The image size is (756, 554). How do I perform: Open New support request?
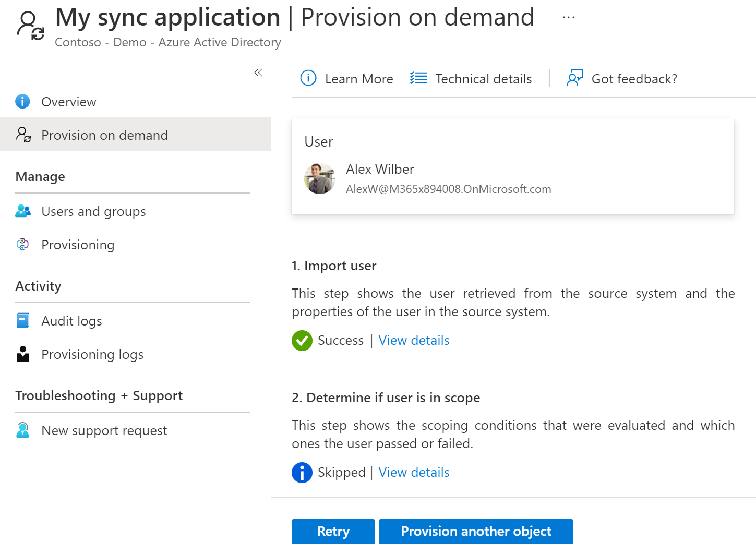click(104, 430)
